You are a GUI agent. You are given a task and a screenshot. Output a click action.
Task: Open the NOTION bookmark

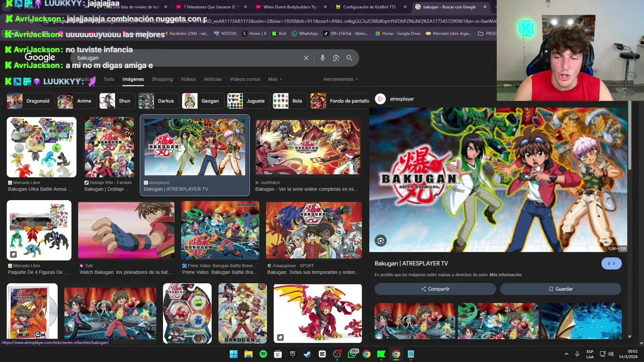(x=225, y=34)
